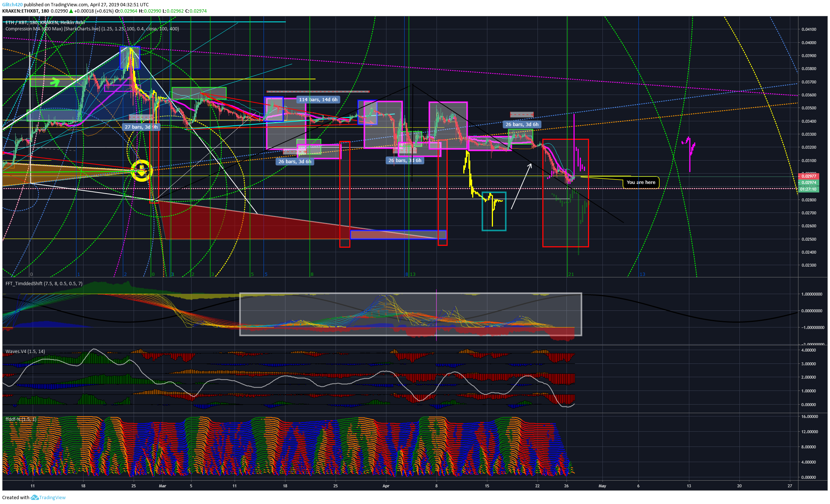Click the green arrow inside the green box

pyautogui.click(x=55, y=82)
